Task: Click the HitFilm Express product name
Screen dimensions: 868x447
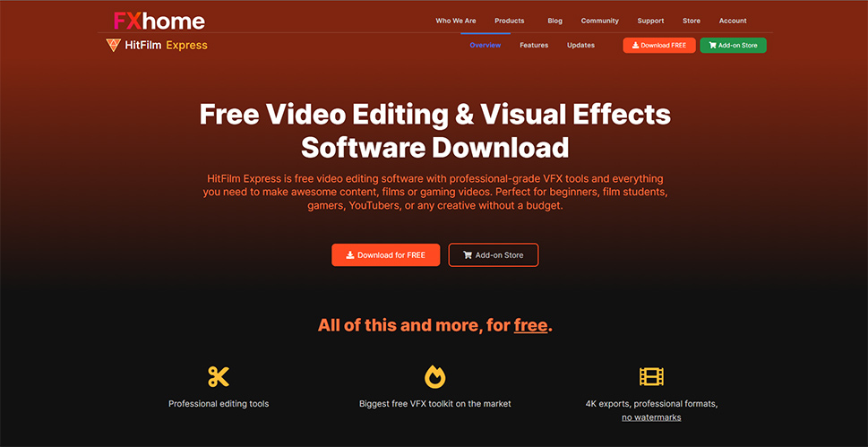Action: 166,46
